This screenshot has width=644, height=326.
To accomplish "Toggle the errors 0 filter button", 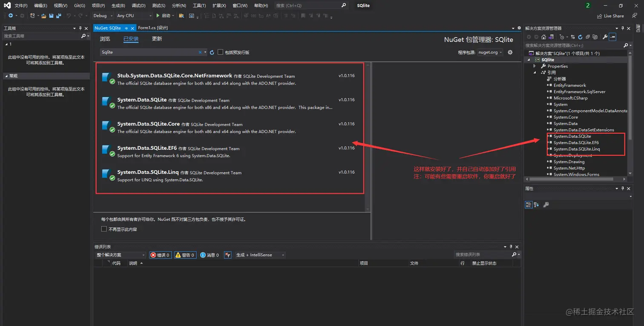I will (161, 255).
